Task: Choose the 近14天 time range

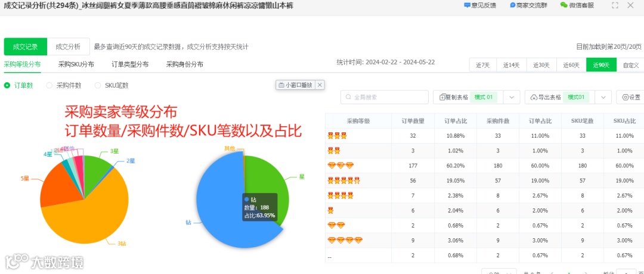Action: click(512, 65)
